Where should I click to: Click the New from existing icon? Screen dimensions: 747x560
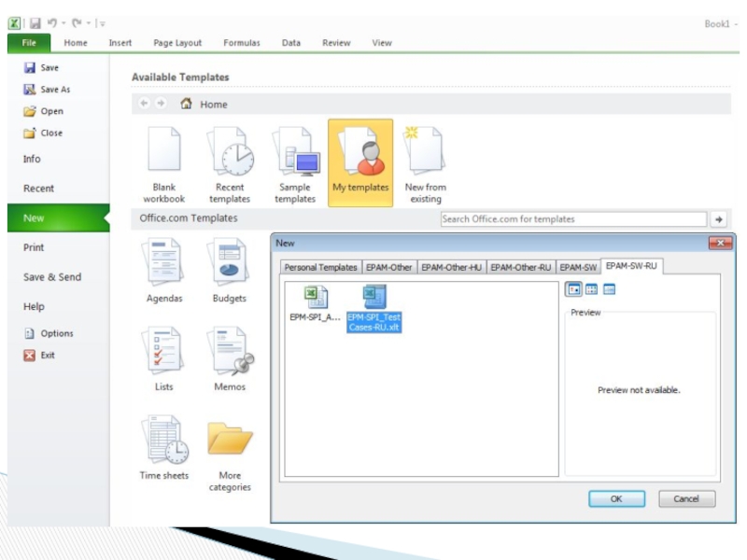coord(425,163)
